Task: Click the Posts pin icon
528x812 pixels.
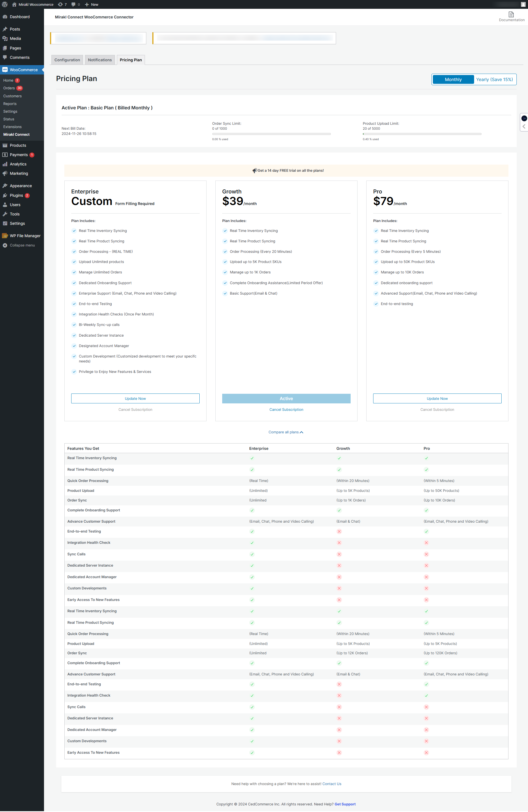Action: coord(5,29)
